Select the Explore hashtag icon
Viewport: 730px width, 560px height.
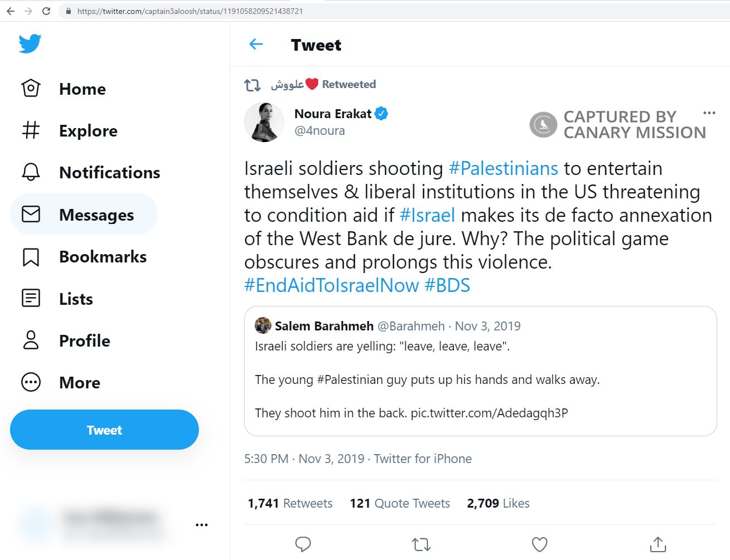(32, 130)
